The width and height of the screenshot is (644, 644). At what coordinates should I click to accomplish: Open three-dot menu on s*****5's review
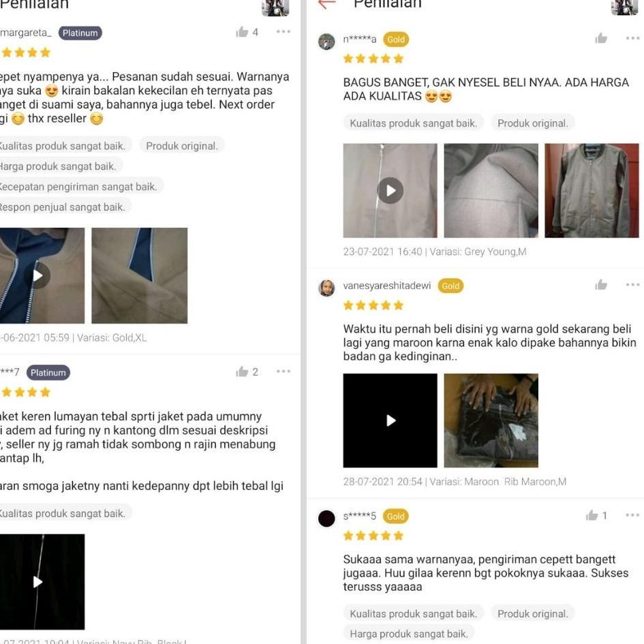point(633,515)
